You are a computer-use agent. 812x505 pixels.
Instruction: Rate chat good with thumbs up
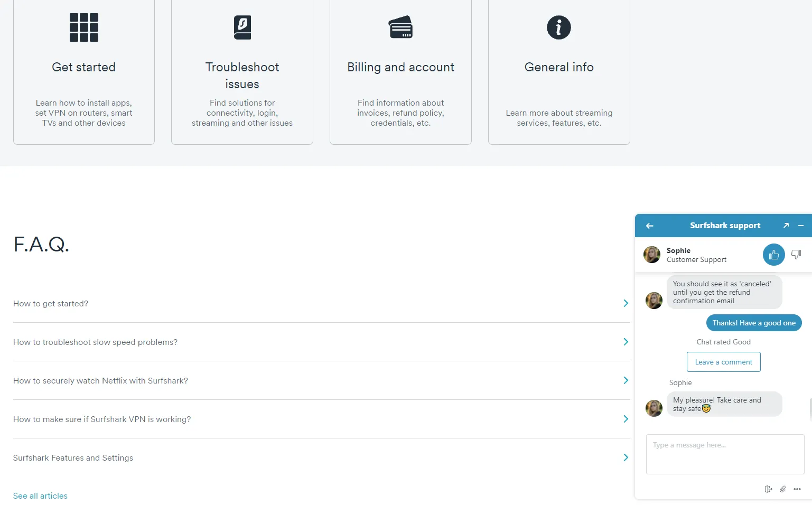click(774, 255)
